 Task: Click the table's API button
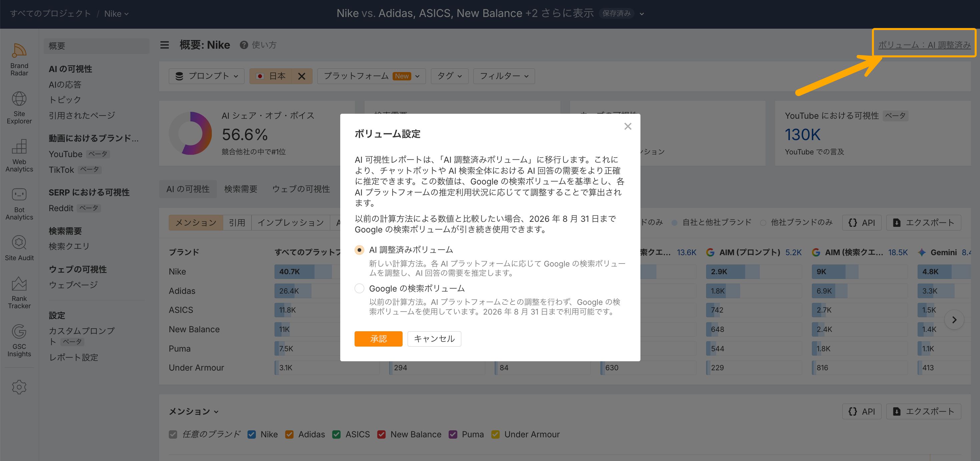(x=862, y=222)
